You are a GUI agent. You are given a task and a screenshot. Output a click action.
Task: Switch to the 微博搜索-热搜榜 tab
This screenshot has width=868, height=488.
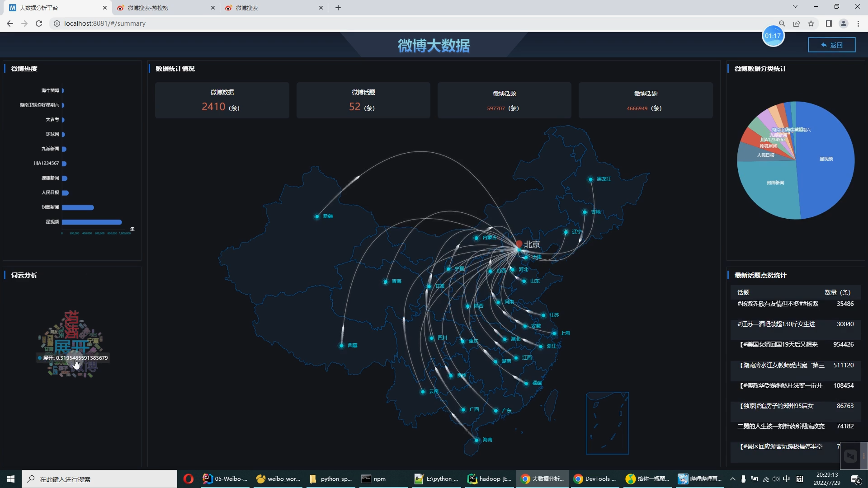click(x=163, y=8)
